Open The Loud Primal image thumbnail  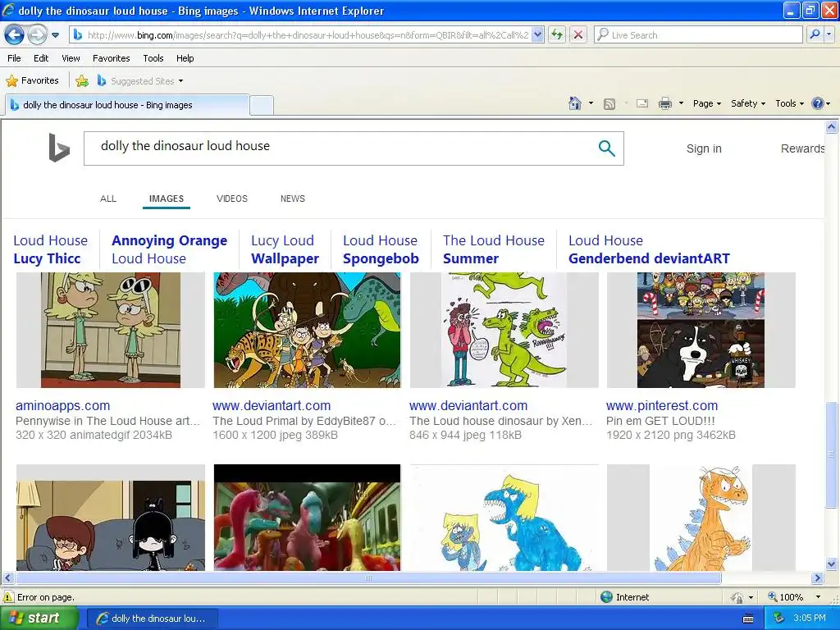pyautogui.click(x=307, y=330)
